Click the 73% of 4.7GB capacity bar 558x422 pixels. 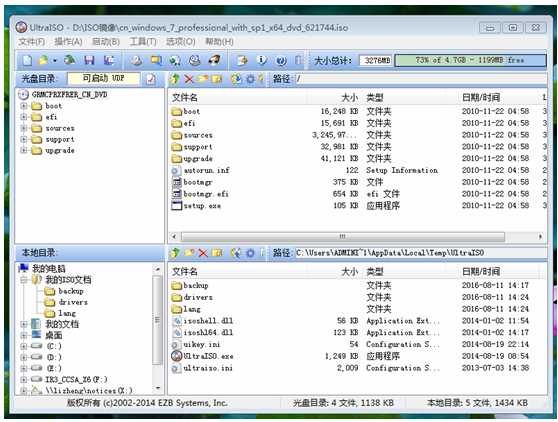470,60
